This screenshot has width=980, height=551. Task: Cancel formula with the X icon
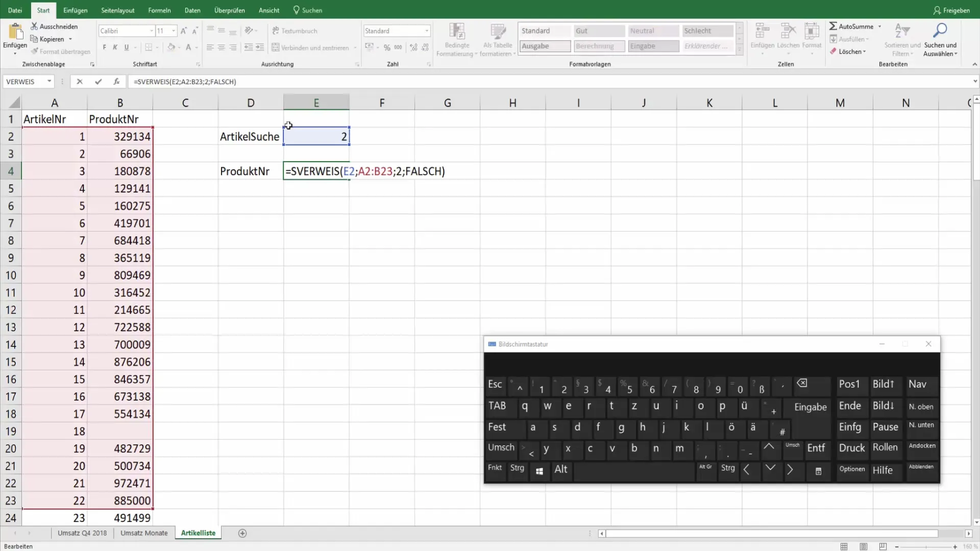[x=80, y=82]
